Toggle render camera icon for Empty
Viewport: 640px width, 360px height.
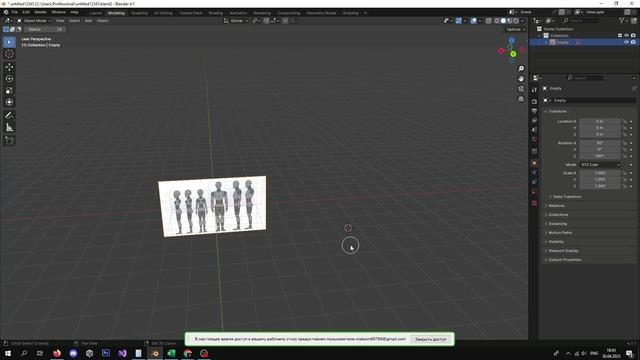(x=633, y=42)
